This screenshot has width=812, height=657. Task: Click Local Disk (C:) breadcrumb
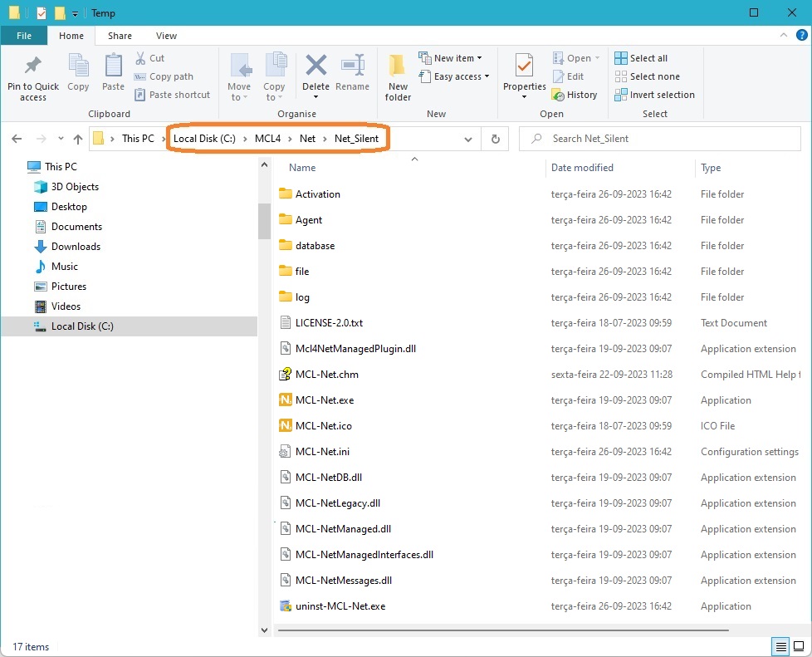click(204, 139)
